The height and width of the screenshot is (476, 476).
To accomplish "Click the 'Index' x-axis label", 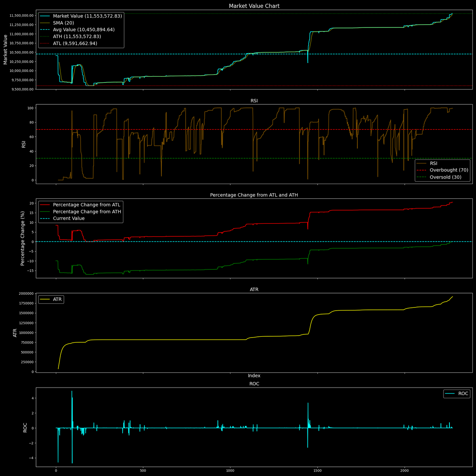I will 254,376.
